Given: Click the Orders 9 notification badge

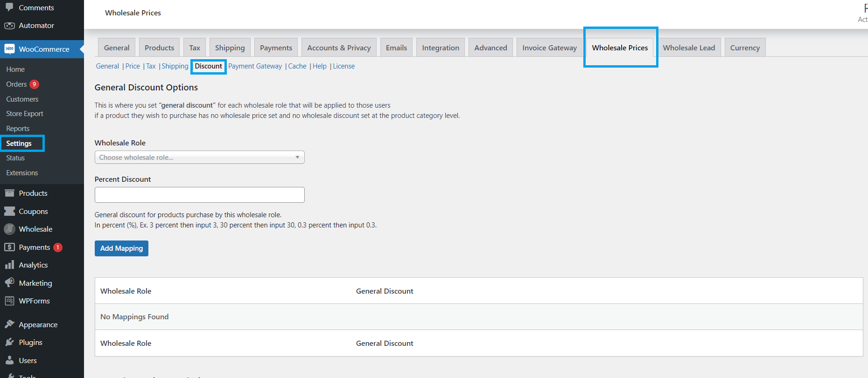Looking at the screenshot, I should pos(34,84).
